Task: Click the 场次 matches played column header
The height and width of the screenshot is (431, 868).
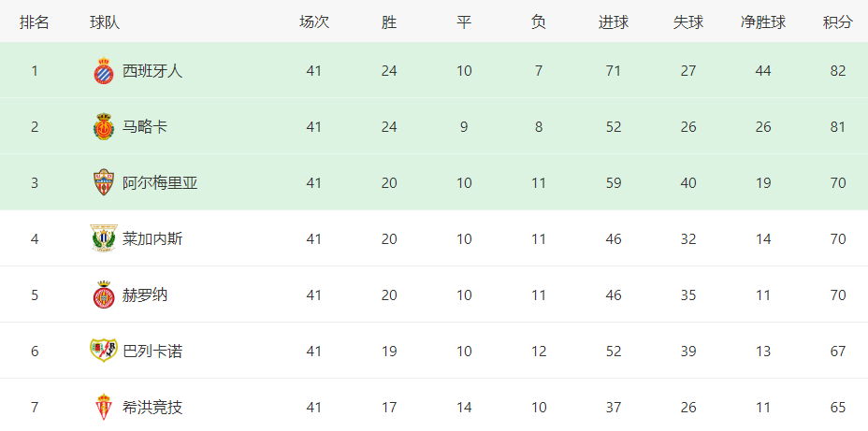Action: tap(314, 22)
